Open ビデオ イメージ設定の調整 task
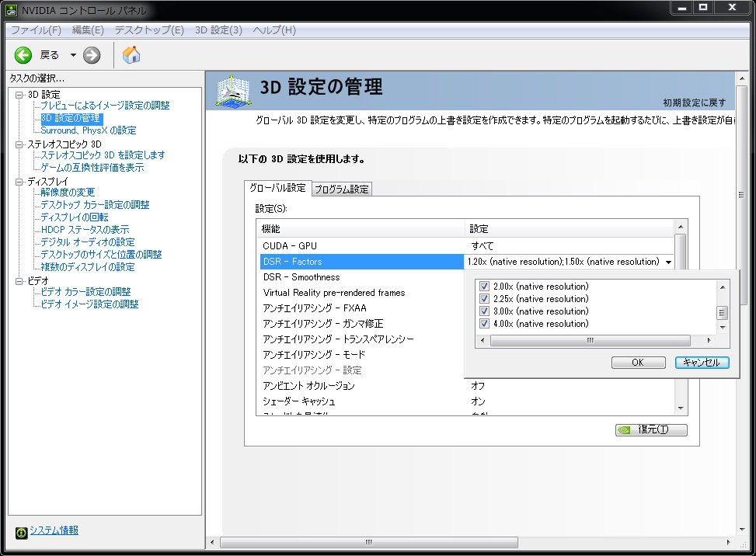 click(89, 304)
